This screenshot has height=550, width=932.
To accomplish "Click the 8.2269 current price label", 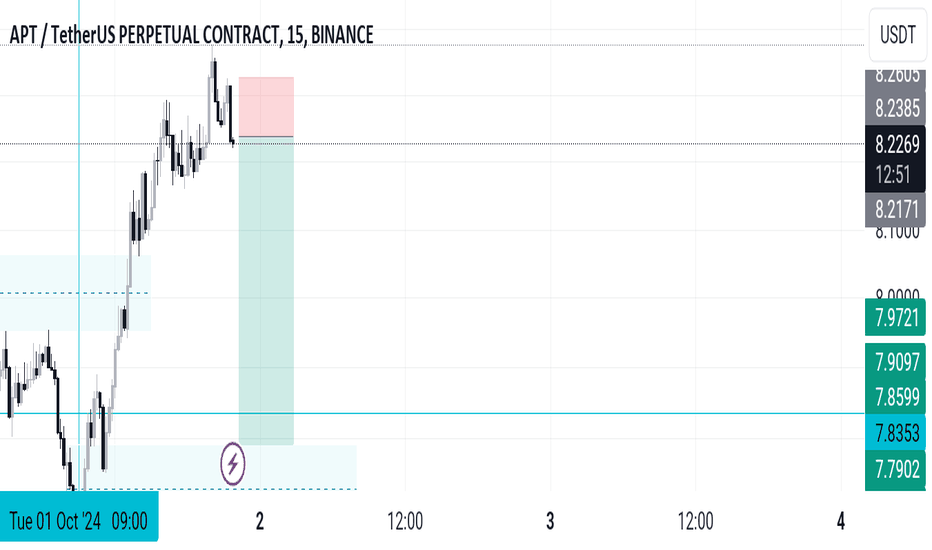I will point(895,144).
